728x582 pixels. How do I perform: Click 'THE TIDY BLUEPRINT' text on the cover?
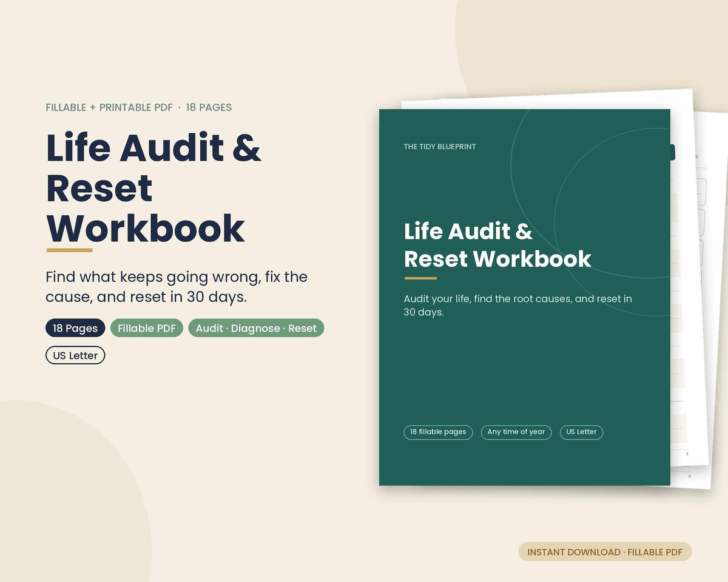click(x=440, y=147)
